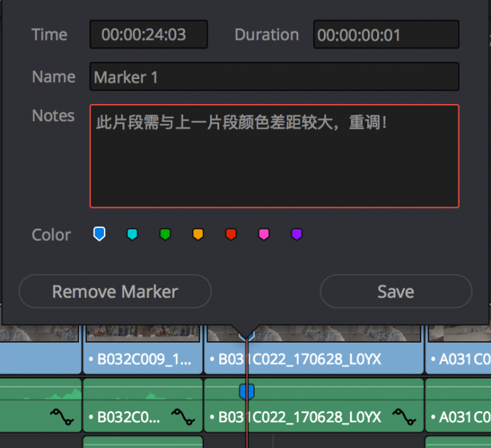This screenshot has height=448, width=491.
Task: Set marker color to yellow
Action: (x=198, y=234)
